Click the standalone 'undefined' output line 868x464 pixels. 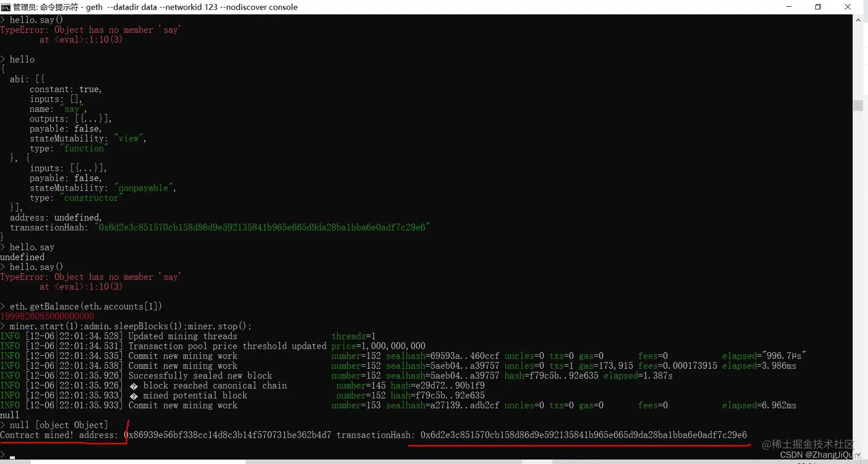[22, 258]
